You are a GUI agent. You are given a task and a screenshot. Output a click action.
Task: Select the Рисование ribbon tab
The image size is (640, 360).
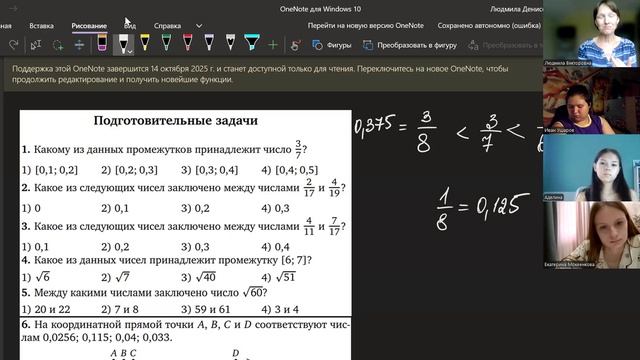[89, 25]
